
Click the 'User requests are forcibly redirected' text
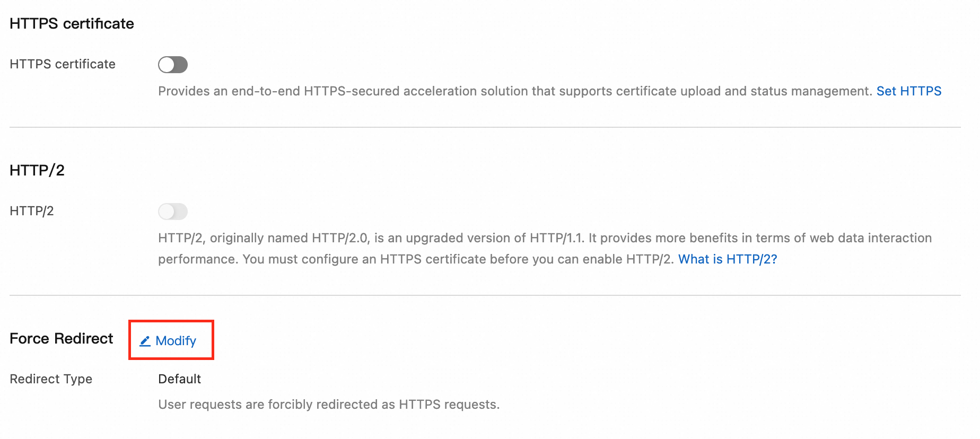329,405
